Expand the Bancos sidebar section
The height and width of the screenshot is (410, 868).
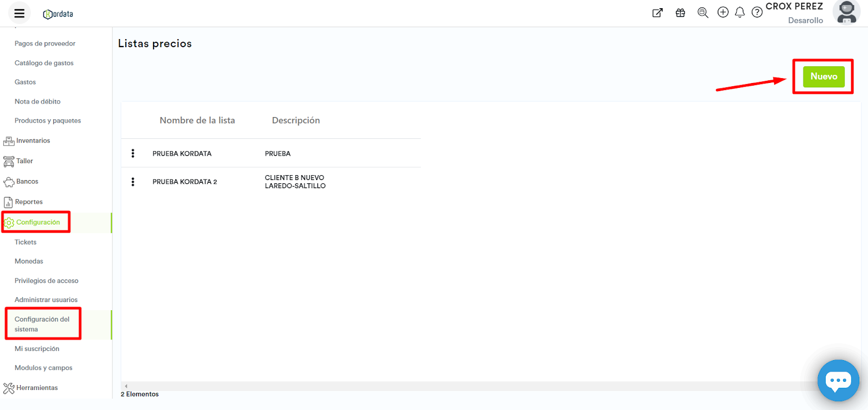tap(27, 182)
